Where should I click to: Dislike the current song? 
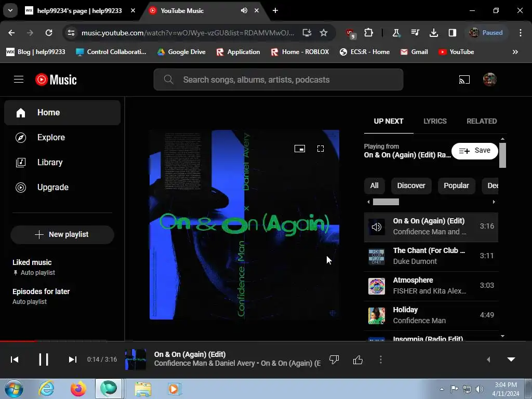pos(334,360)
